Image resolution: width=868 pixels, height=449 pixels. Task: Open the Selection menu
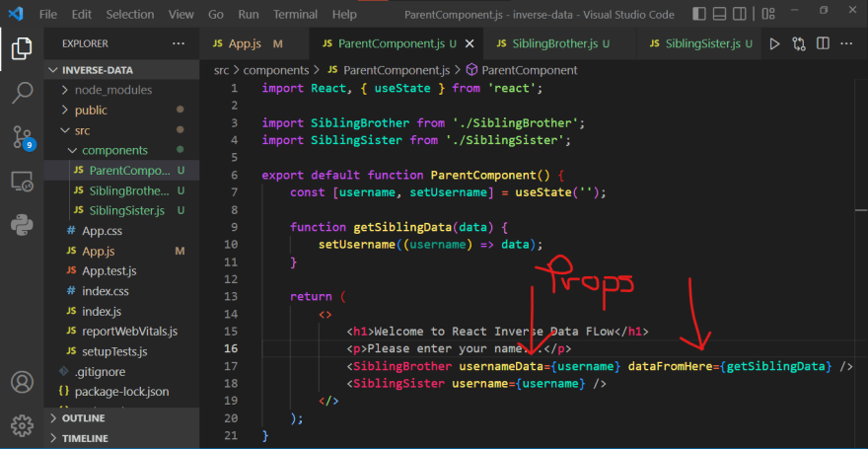(x=131, y=15)
